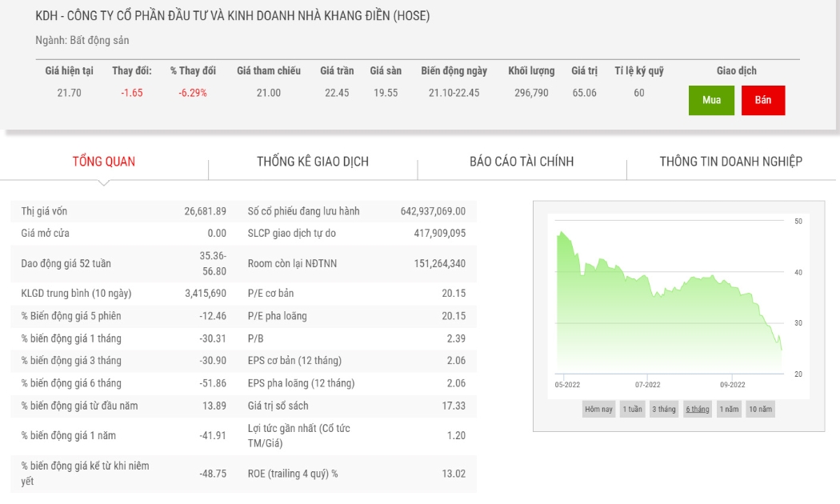Open the BÁO CÁO TÀI CHÍNH tab

[522, 162]
